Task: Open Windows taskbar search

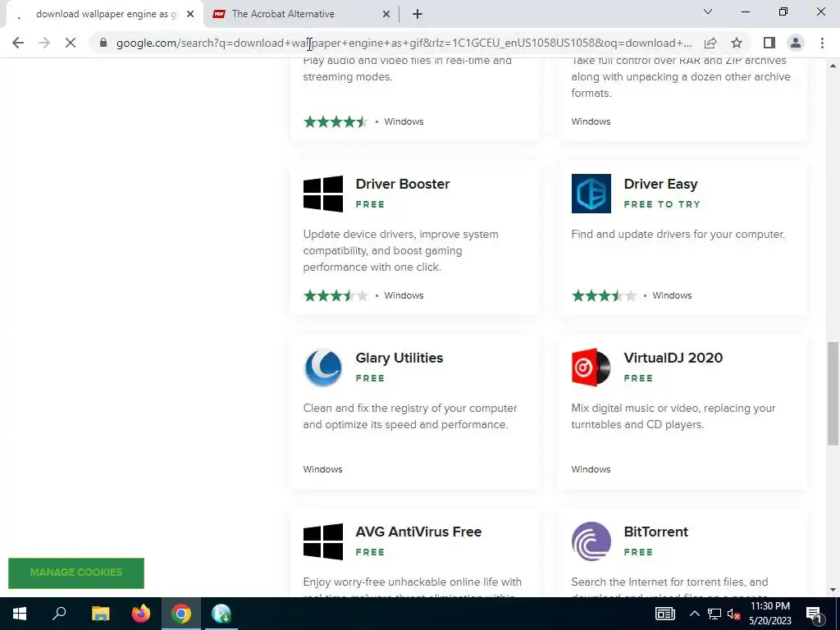Action: click(x=59, y=614)
